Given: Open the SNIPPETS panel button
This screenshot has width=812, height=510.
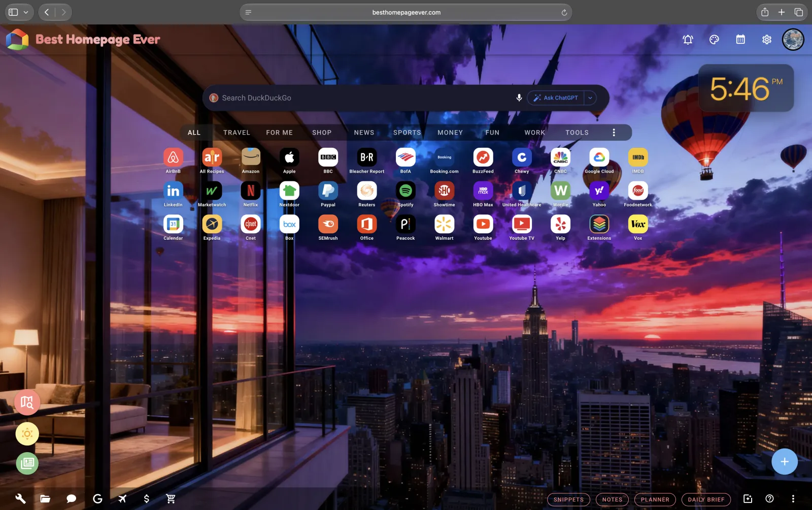Looking at the screenshot, I should tap(568, 499).
